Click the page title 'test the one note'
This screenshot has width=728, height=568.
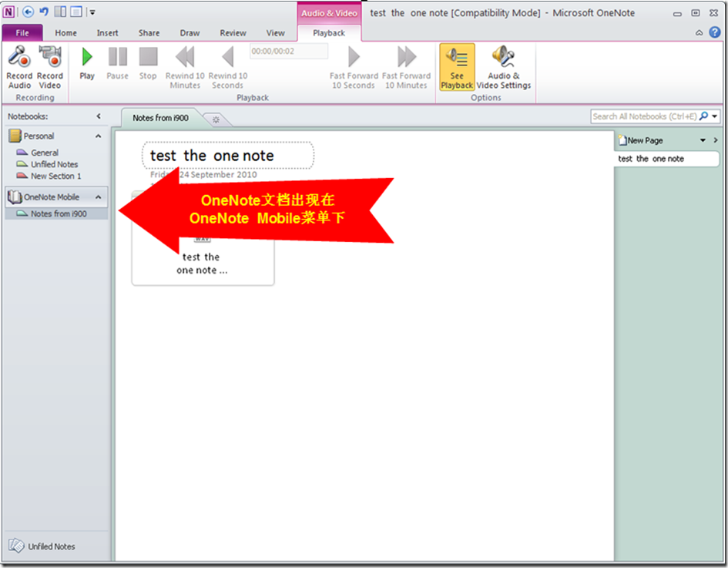(x=212, y=156)
